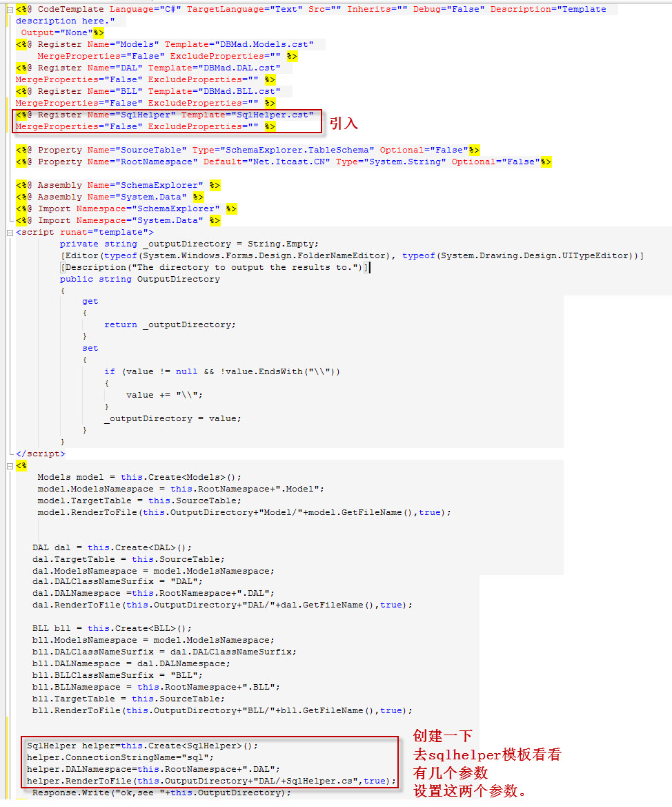Click dal.DALNamespace assignment line
Image resolution: width=672 pixels, height=807 pixels.
(153, 594)
